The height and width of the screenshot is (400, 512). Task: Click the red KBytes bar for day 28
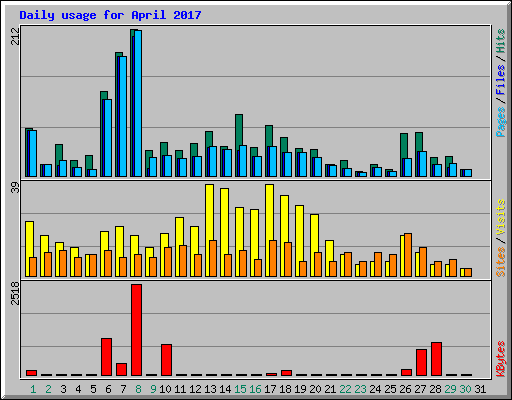pos(437,359)
